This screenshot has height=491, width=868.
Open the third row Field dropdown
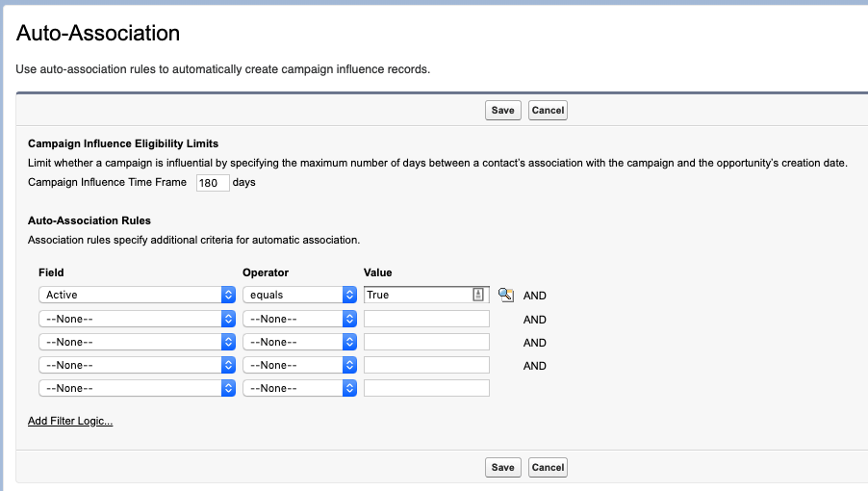pyautogui.click(x=138, y=342)
